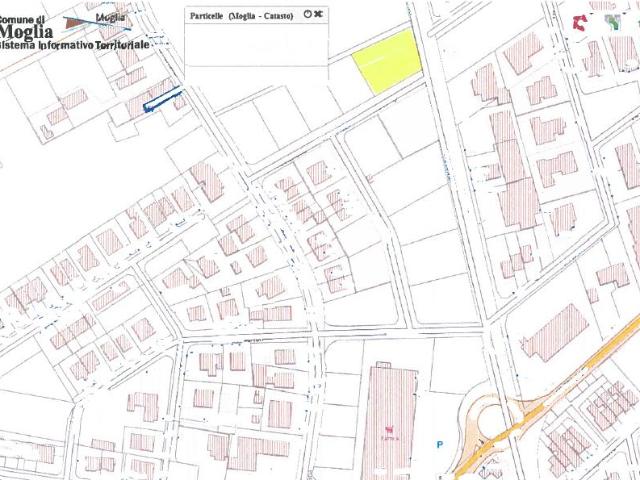Click the long diagonal hatched building east side
640x480 pixels.
point(556,332)
